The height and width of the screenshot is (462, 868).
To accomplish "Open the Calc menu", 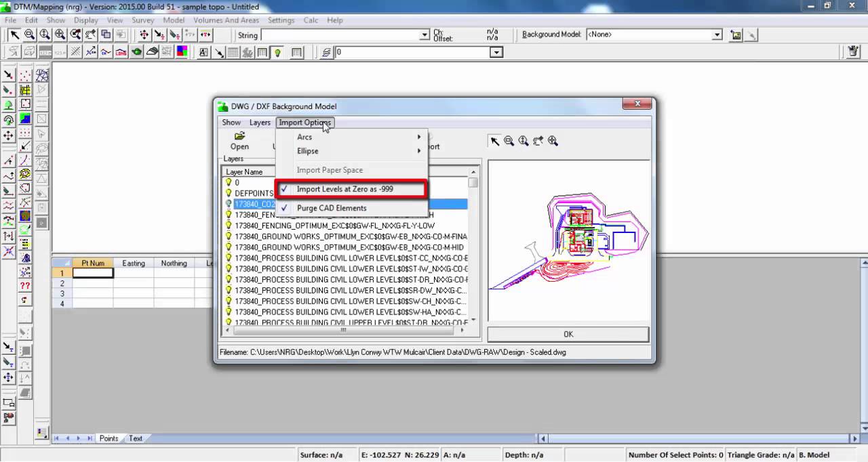I will (311, 20).
